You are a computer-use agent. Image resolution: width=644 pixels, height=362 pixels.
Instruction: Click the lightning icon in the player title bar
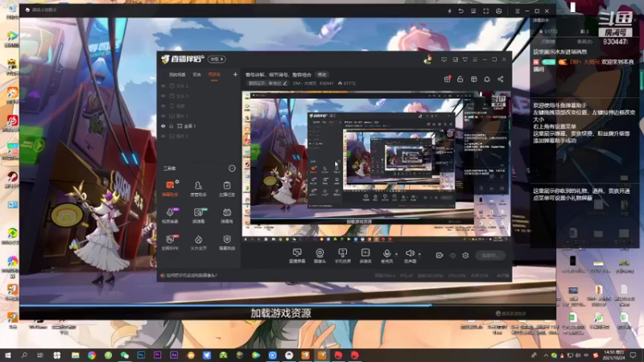tap(449, 11)
